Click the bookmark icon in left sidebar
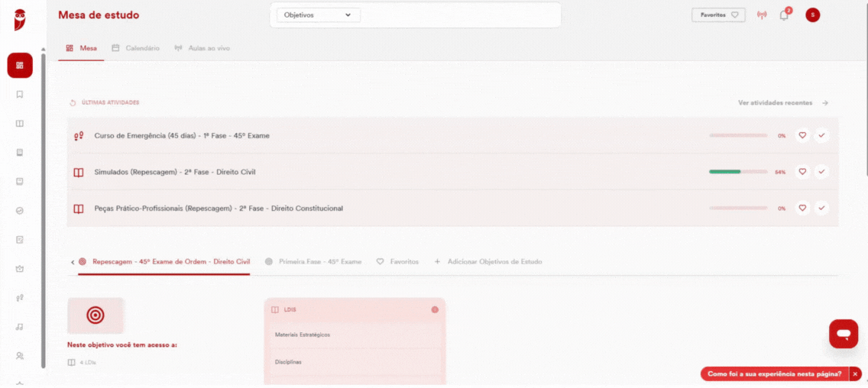The image size is (868, 388). (x=20, y=95)
